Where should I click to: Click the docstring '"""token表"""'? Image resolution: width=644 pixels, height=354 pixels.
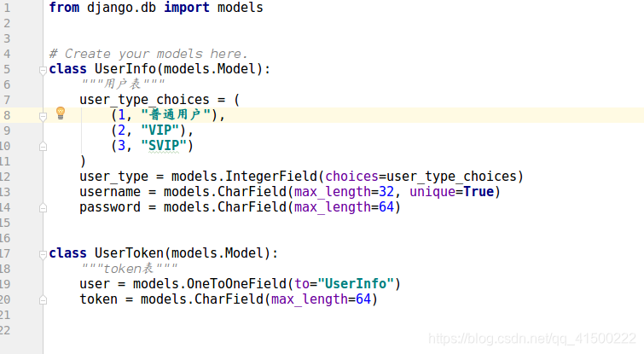pyautogui.click(x=130, y=268)
